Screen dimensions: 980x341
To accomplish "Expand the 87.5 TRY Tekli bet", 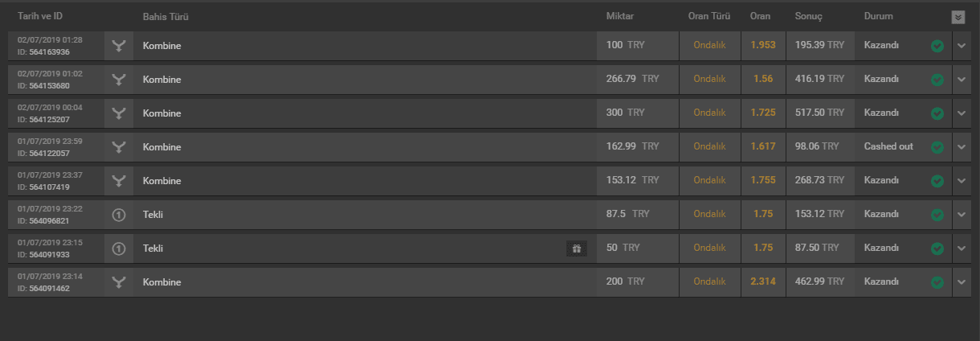I will pyautogui.click(x=962, y=215).
